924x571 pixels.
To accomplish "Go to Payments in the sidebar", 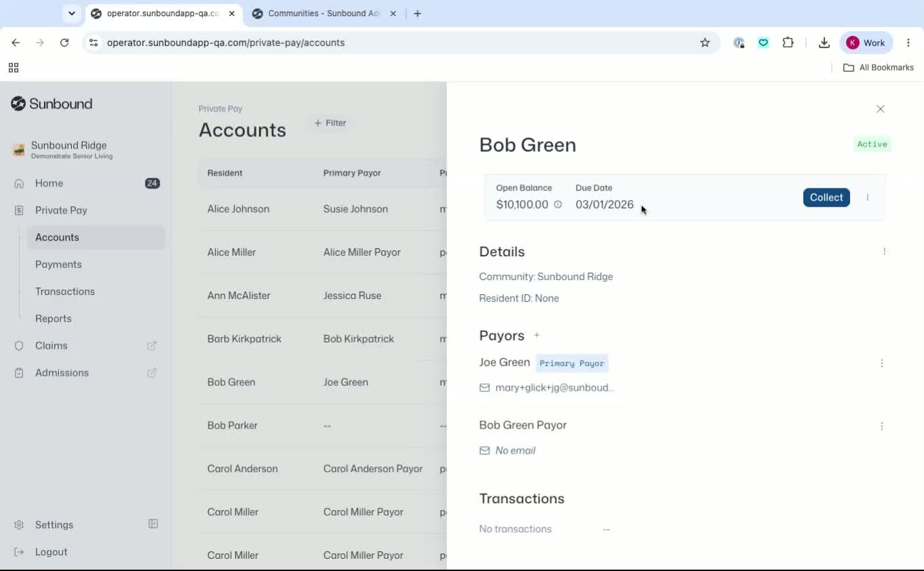I will pos(58,264).
